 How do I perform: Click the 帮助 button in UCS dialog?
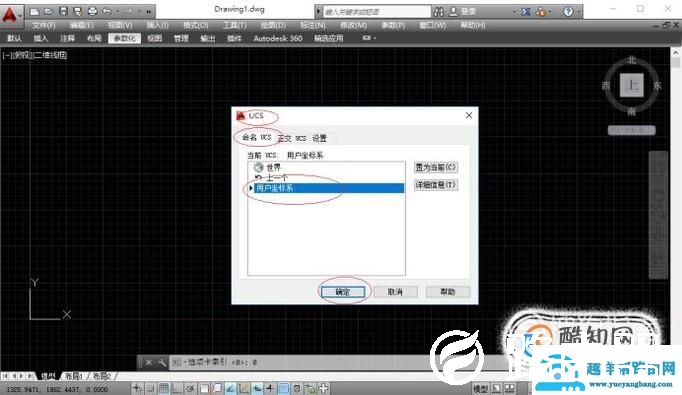(x=448, y=292)
